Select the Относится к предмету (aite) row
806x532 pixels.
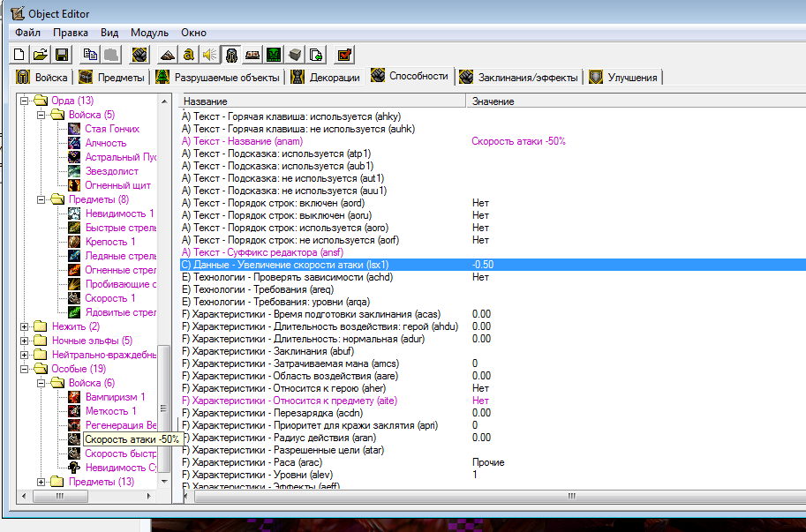pyautogui.click(x=493, y=401)
